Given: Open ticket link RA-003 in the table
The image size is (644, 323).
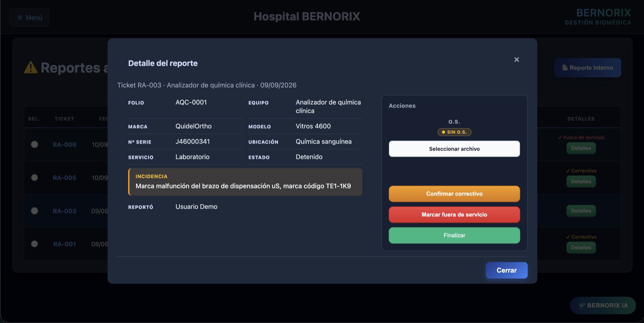Looking at the screenshot, I should 64,211.
